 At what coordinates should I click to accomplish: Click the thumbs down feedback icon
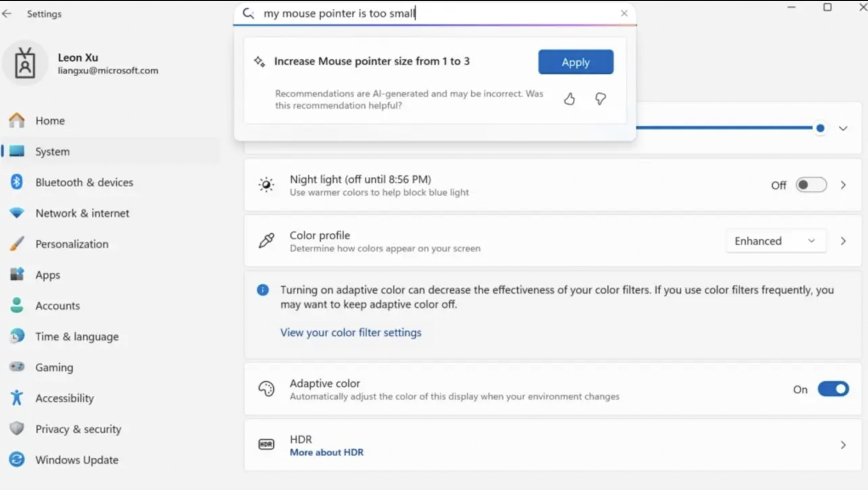[600, 99]
